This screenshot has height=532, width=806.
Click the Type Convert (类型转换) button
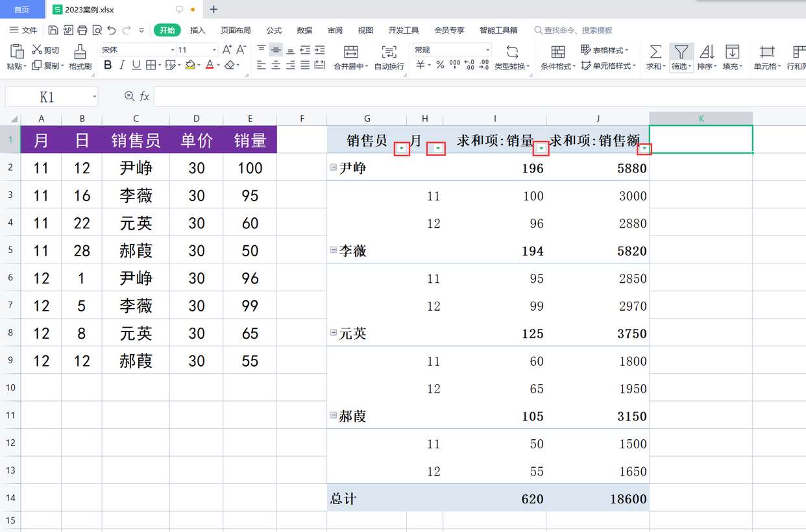tap(513, 57)
